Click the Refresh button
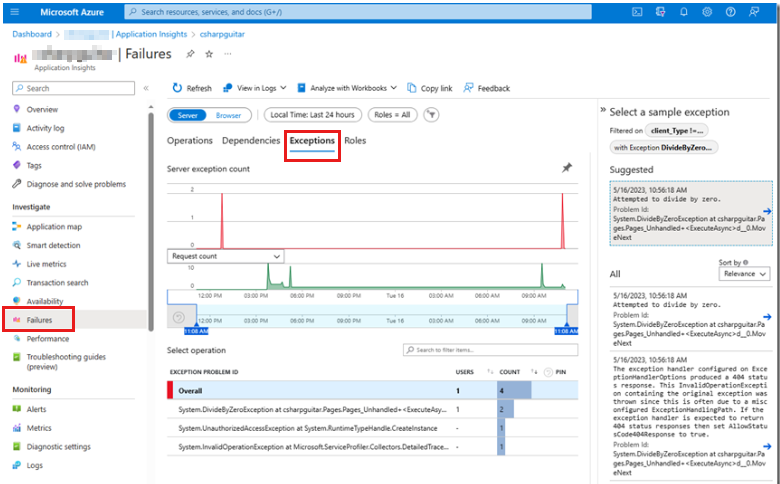This screenshot has width=780, height=484. pos(192,88)
